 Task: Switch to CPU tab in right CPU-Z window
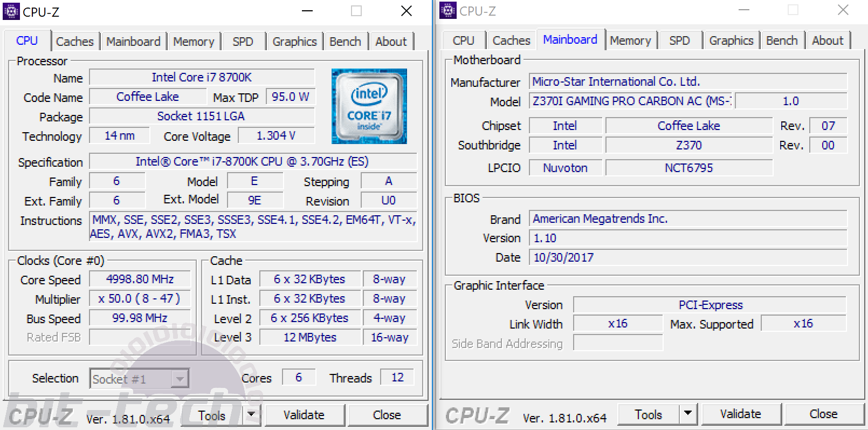pyautogui.click(x=464, y=40)
